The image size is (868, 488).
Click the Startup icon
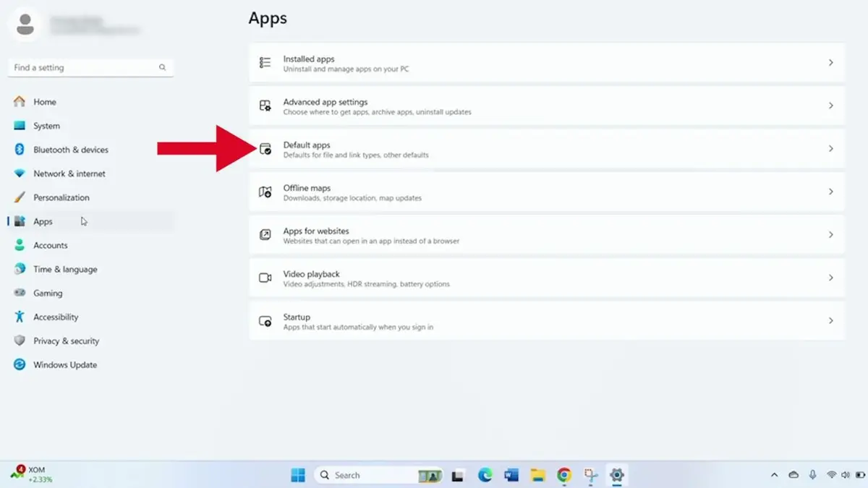click(x=265, y=321)
